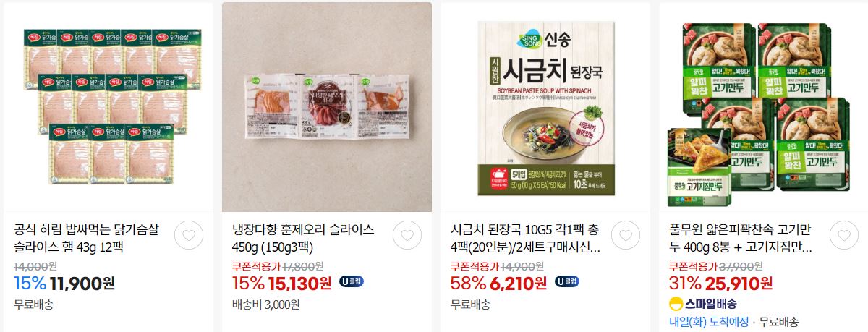Add 시금치 된장국 to favorites with heart

[x=625, y=235]
